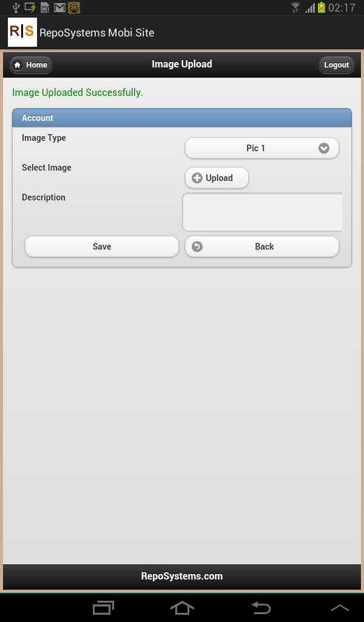Tap the Android back navigation icon
Screen dimensions: 364x622
261,607
